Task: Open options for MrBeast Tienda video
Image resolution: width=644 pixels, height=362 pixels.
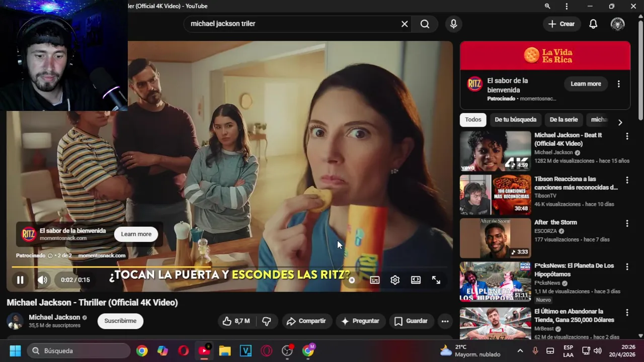Action: coord(627,313)
